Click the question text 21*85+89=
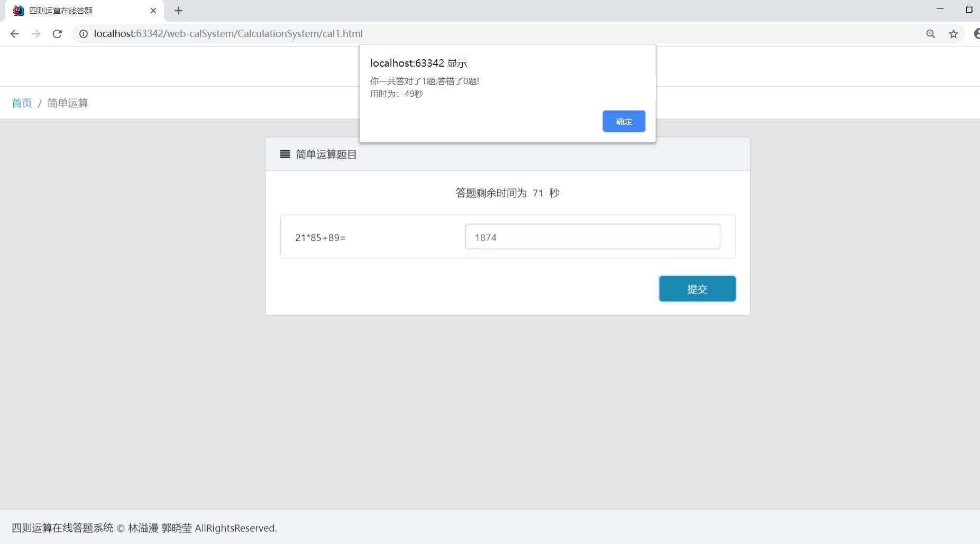The image size is (980, 544). tap(320, 238)
